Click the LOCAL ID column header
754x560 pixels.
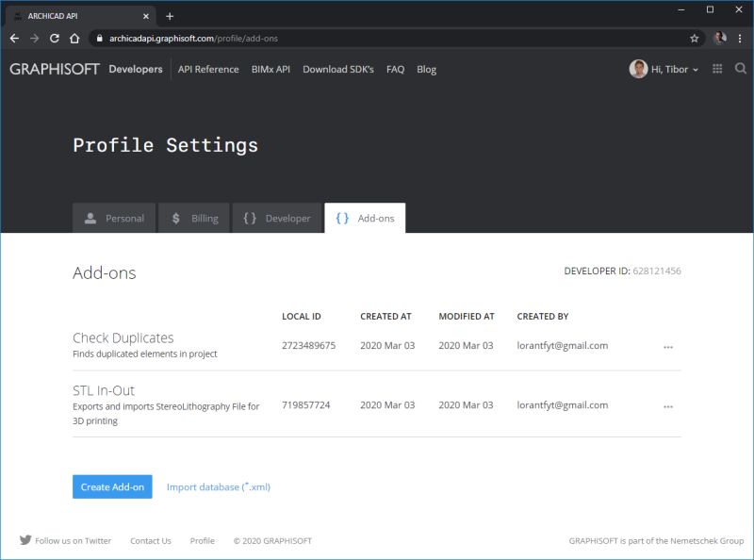tap(301, 316)
